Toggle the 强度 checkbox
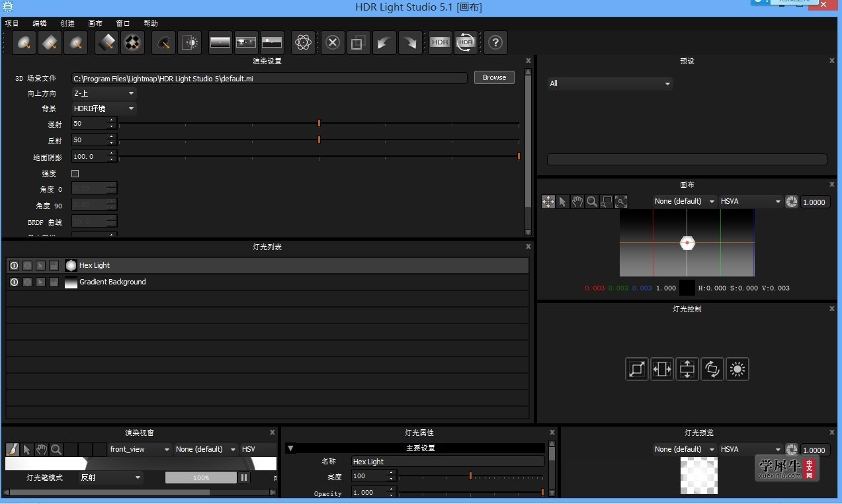Viewport: 842px width, 504px height. click(75, 173)
